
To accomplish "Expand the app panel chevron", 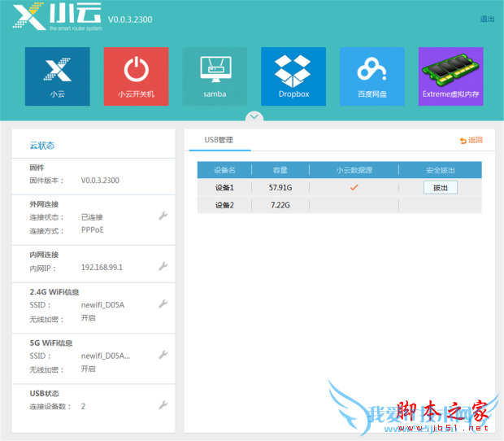I will (x=254, y=117).
